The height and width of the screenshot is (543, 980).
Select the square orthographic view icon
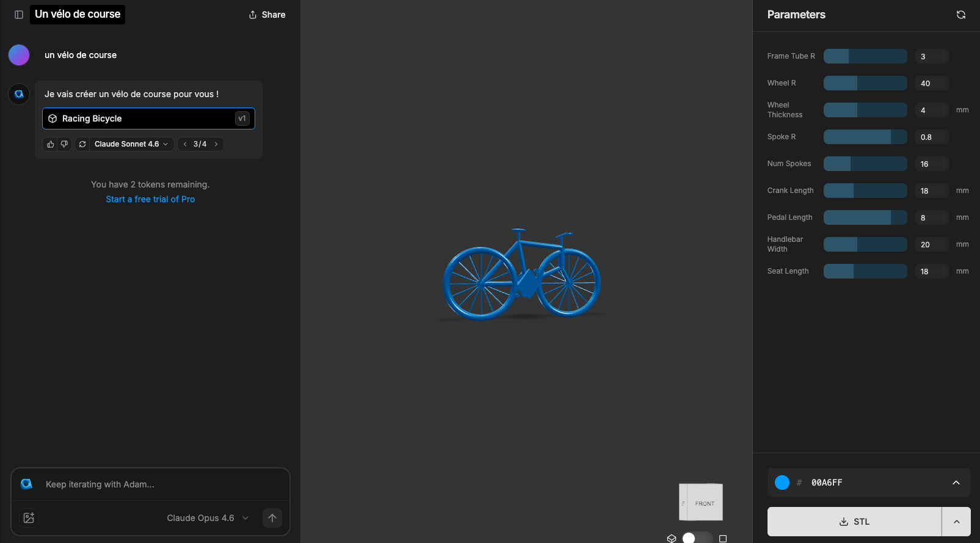tap(723, 538)
